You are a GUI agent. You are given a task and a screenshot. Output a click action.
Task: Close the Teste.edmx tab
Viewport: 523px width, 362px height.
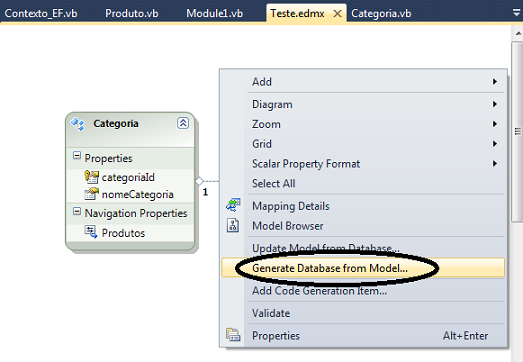tap(338, 14)
